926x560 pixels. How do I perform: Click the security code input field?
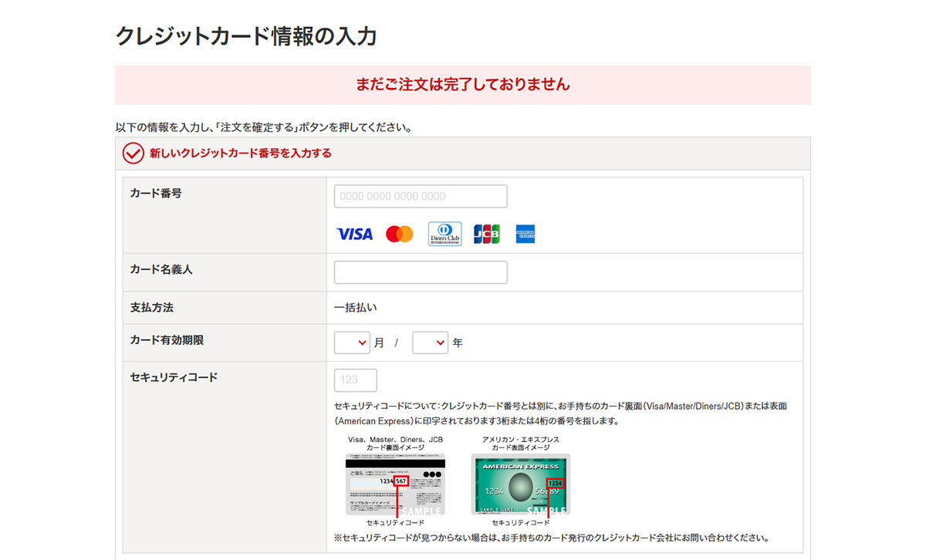point(356,380)
